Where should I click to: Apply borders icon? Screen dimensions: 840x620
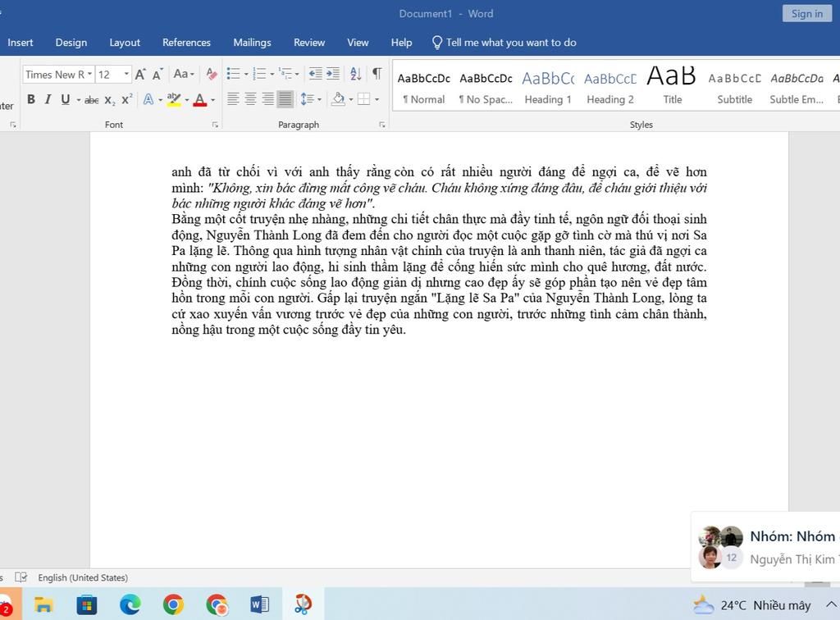(363, 99)
